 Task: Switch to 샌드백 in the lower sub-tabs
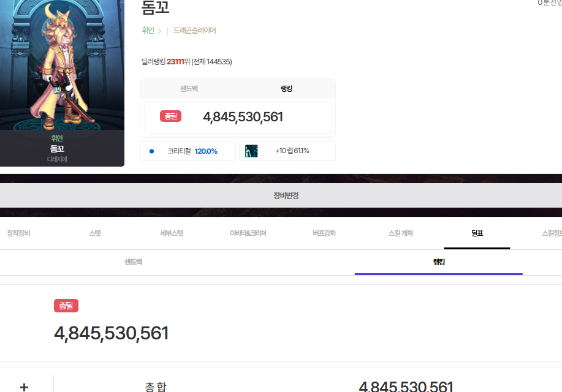(133, 262)
